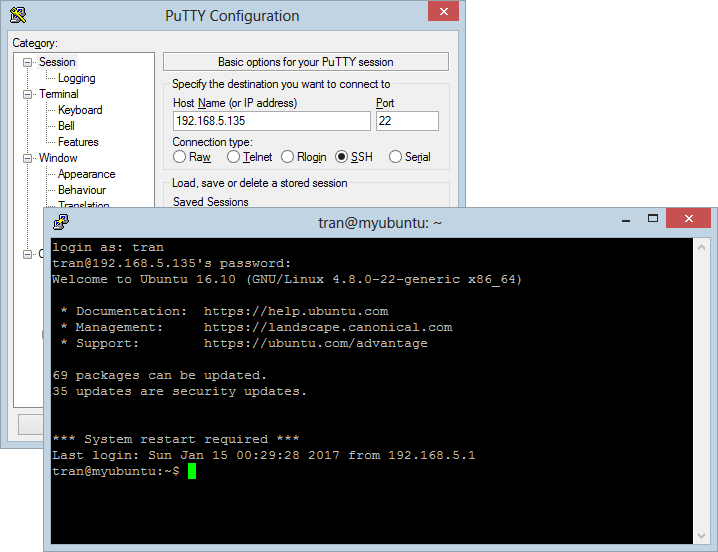
Task: Select Session in the category tree
Action: (x=57, y=62)
